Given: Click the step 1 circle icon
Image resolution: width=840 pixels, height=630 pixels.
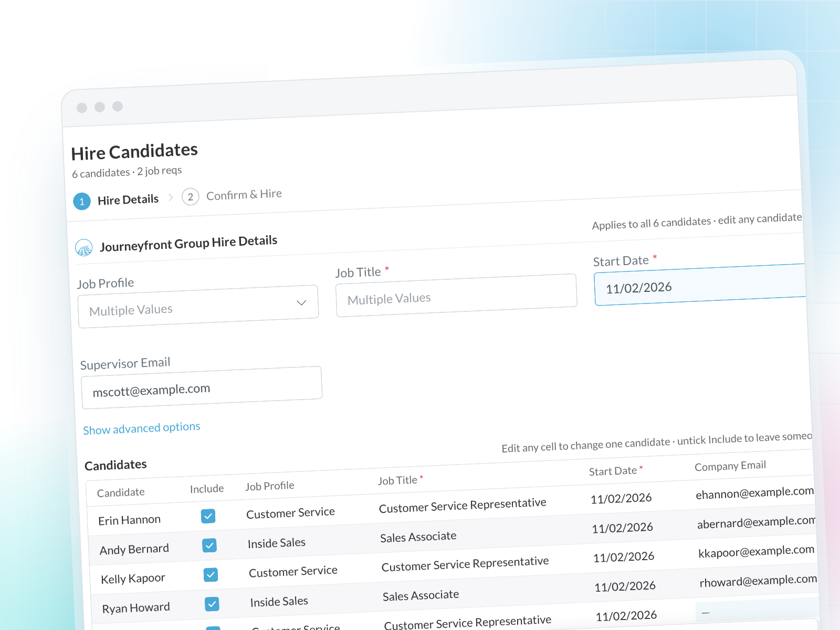Looking at the screenshot, I should [82, 202].
